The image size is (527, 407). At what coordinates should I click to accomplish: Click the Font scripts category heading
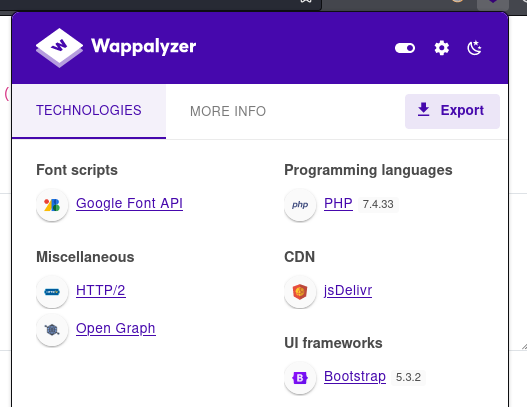click(x=77, y=170)
